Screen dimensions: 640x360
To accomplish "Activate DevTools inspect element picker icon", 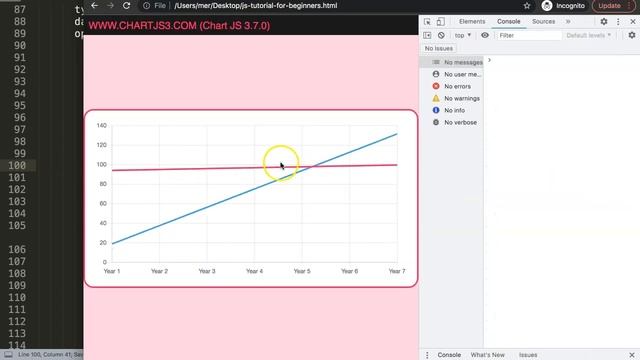I will (x=427, y=22).
